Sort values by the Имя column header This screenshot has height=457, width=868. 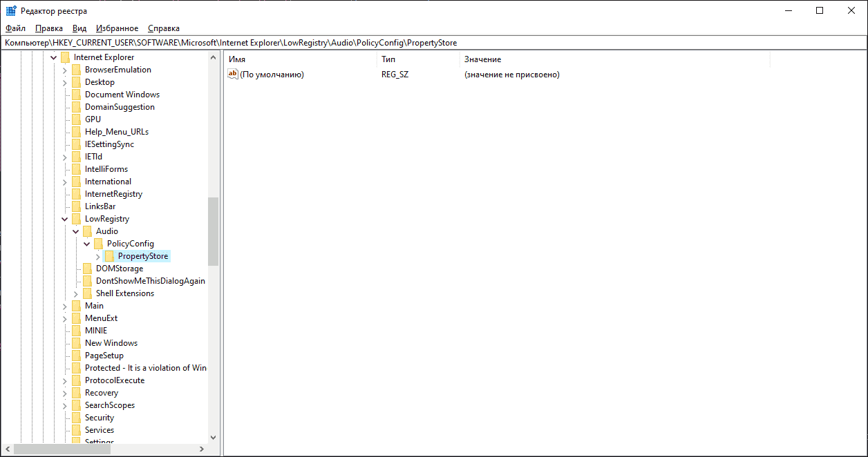point(301,59)
